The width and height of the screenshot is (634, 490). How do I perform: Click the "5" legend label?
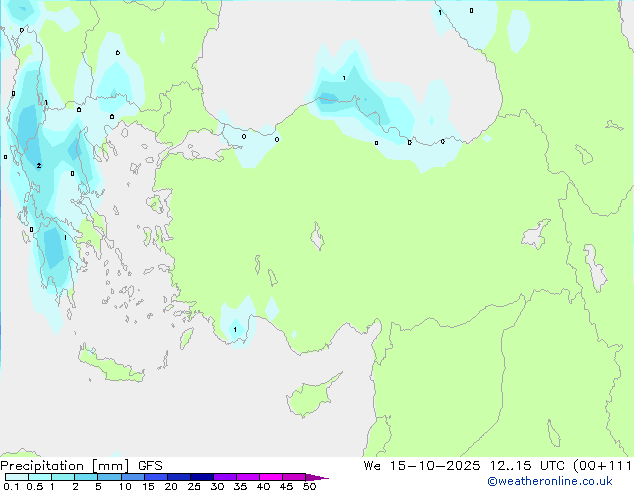(98, 486)
